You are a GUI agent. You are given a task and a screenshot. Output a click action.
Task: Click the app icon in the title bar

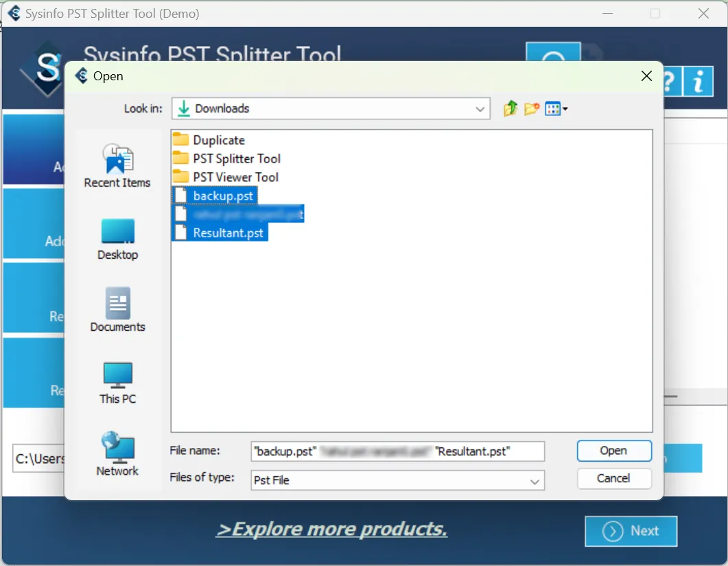[x=14, y=13]
